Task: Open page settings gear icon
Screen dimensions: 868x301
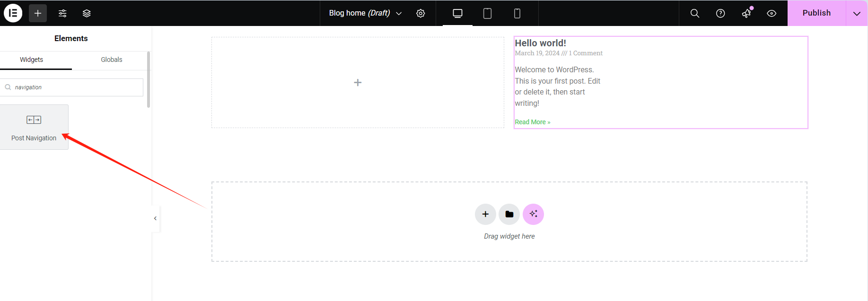Action: pyautogui.click(x=421, y=13)
